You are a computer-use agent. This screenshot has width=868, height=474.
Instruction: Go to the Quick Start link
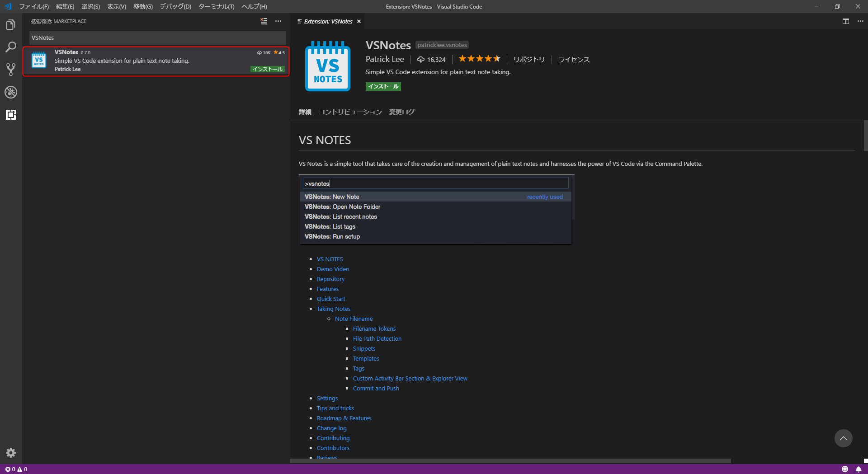tap(331, 299)
